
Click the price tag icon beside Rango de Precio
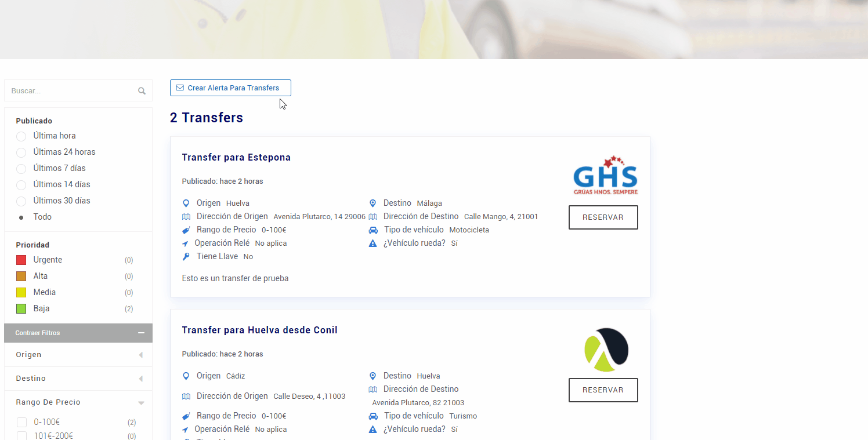[186, 230]
